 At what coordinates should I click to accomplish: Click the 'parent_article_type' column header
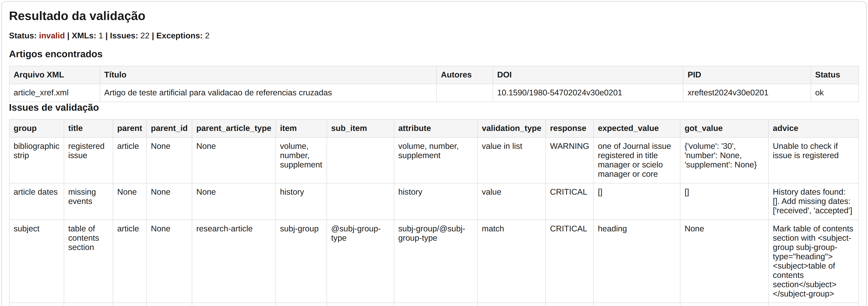click(234, 128)
